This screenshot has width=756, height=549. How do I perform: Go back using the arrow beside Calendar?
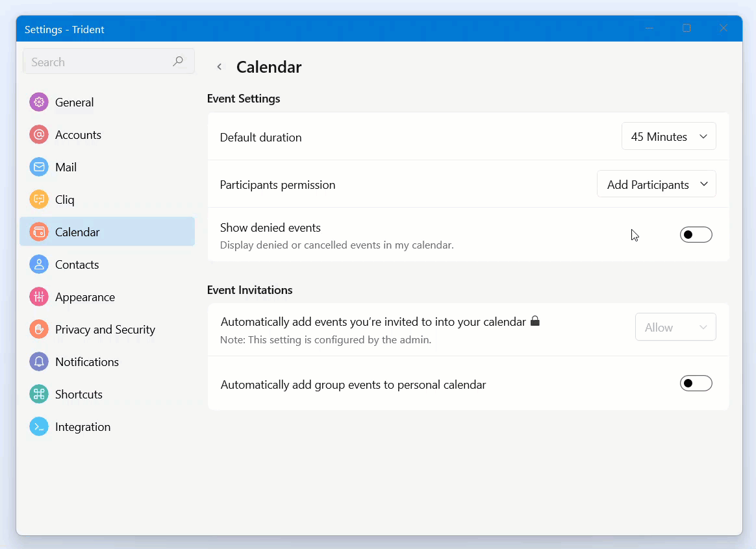220,67
